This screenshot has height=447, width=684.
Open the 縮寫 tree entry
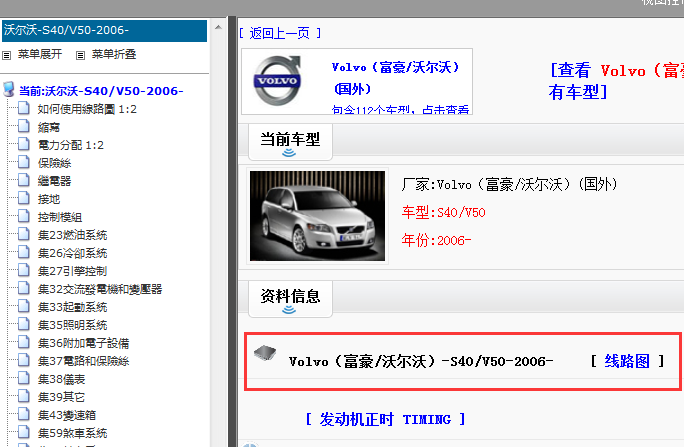[48, 127]
